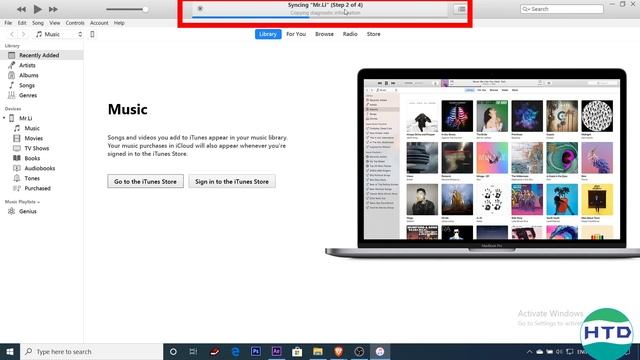Go forward with the right arrow
This screenshot has height=360, width=640.
tap(23, 34)
